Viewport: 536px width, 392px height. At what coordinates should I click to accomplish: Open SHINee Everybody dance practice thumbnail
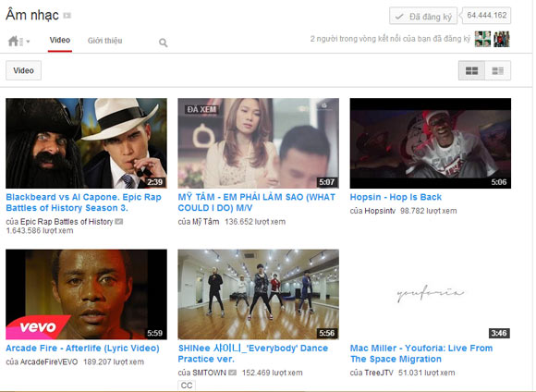click(259, 295)
